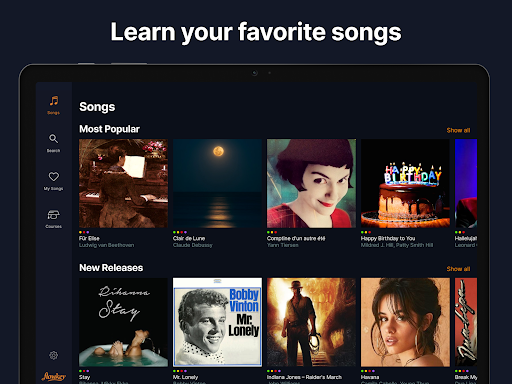This screenshot has height=384, width=512.
Task: Open the Courses icon in sidebar
Action: 54,215
